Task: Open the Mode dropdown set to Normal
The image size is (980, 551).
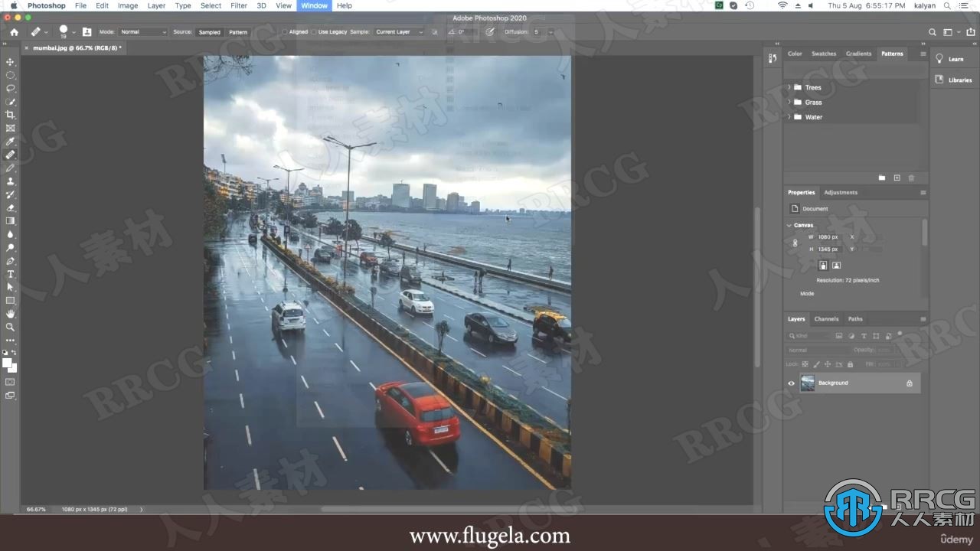Action: click(143, 32)
